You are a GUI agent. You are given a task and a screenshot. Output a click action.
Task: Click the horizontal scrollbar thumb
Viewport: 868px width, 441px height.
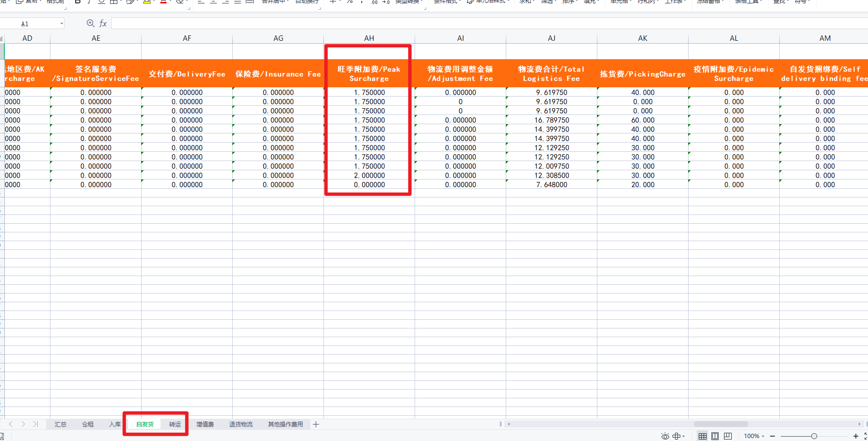721,424
